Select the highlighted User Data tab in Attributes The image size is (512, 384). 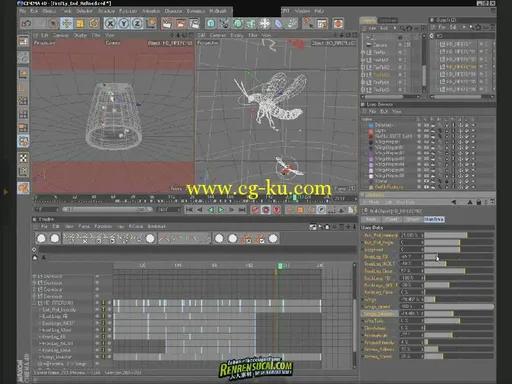click(x=434, y=219)
